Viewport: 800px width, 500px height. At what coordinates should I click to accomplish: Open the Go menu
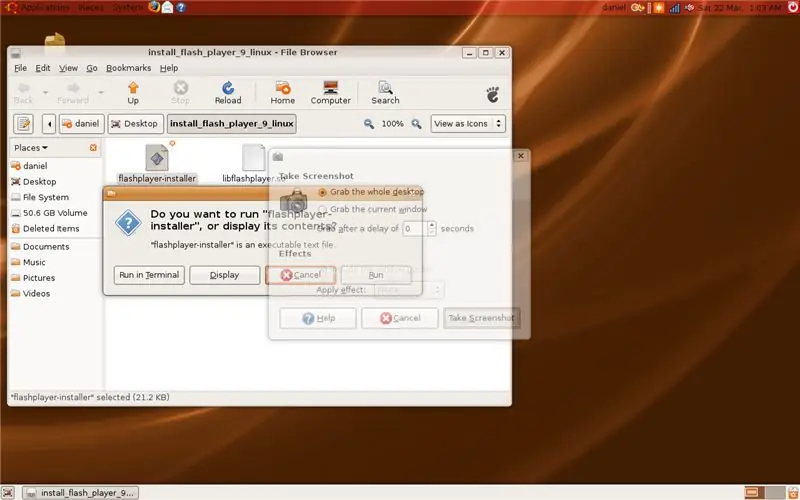click(x=92, y=68)
